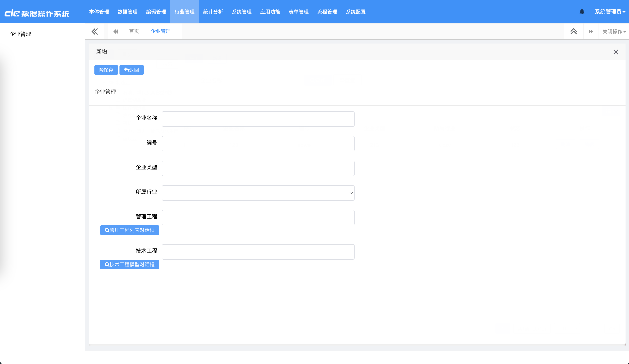This screenshot has height=364, width=629.
Task: Click the double-up chevron fullscreen icon
Action: pos(573,31)
